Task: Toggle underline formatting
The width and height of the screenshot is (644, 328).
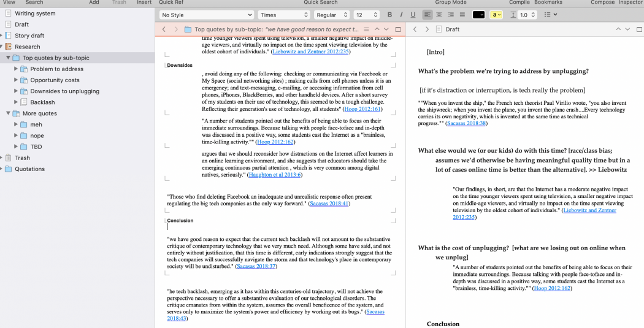Action: coord(413,15)
